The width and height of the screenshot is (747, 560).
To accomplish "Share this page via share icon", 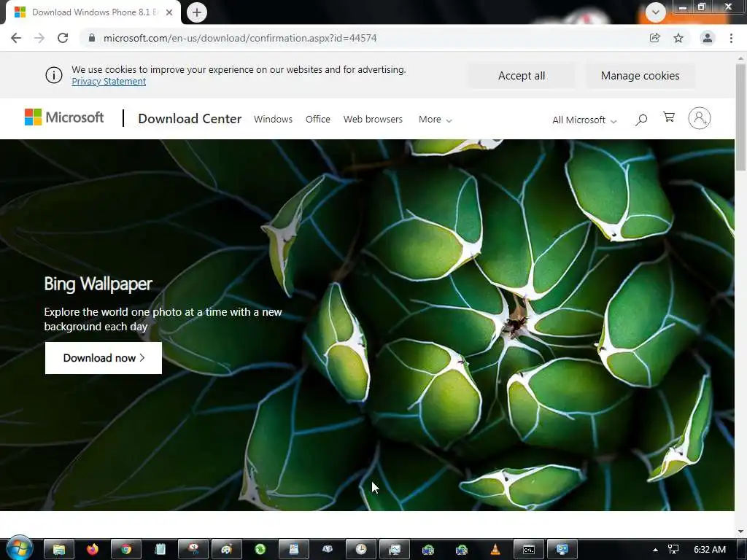I will pyautogui.click(x=654, y=38).
